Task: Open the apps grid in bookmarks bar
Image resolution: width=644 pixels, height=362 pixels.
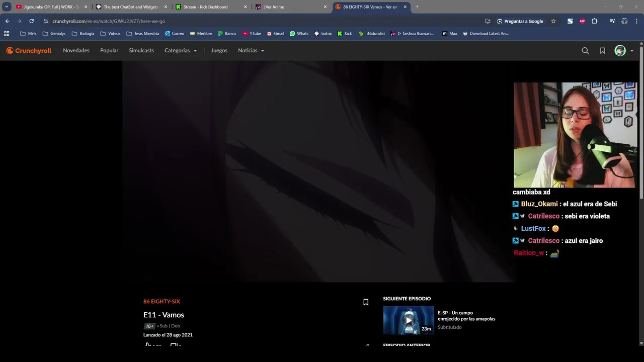Action: pos(7,34)
